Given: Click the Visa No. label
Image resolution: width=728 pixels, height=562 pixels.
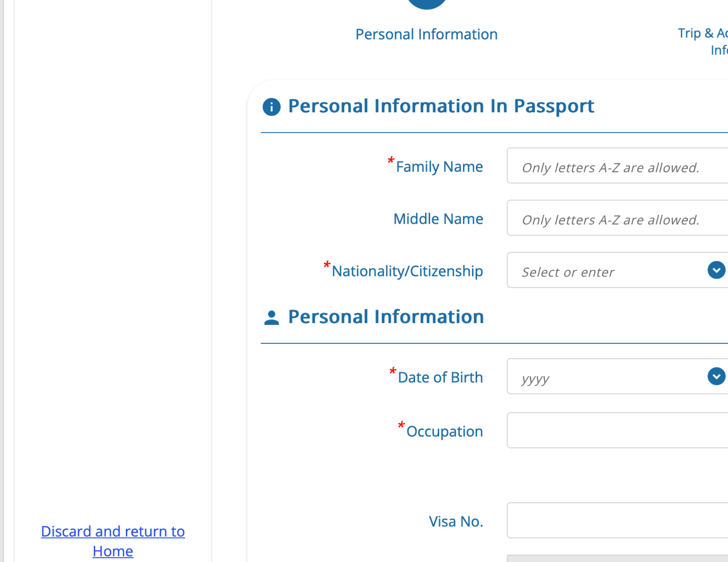Looking at the screenshot, I should pyautogui.click(x=456, y=522).
